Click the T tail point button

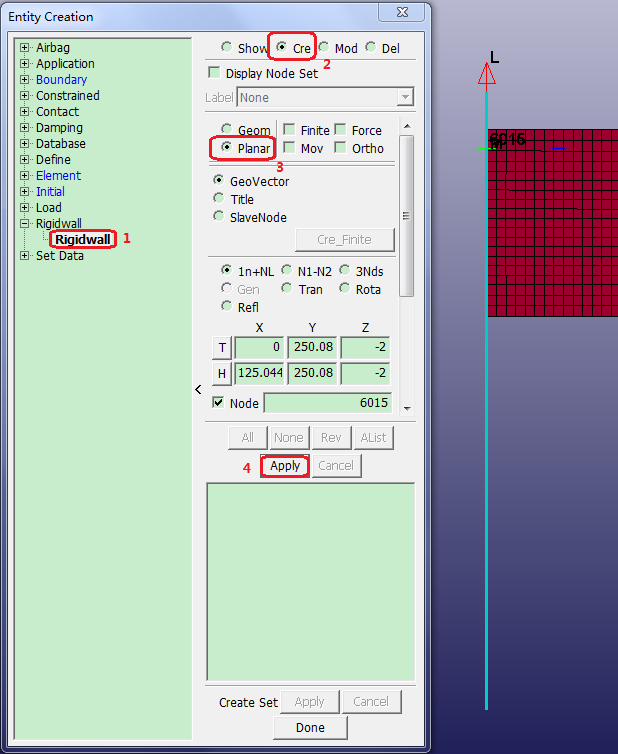[x=222, y=348]
